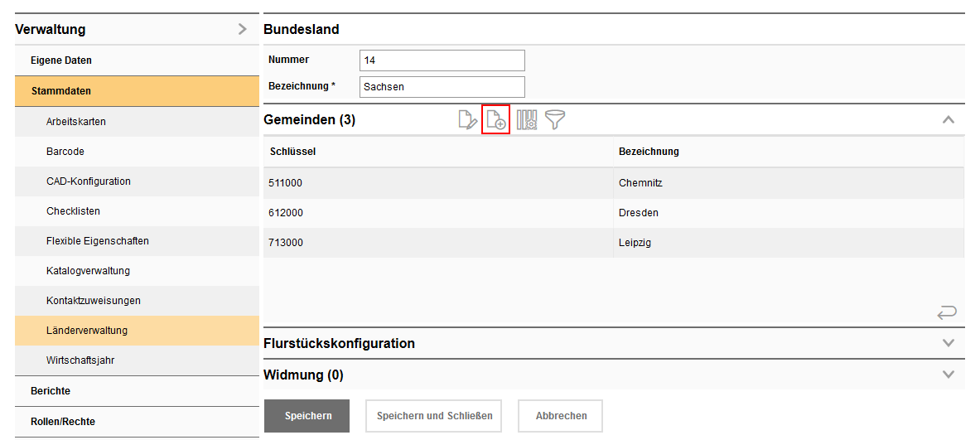Expand the Flurstückskonfiguration section

pyautogui.click(x=949, y=343)
